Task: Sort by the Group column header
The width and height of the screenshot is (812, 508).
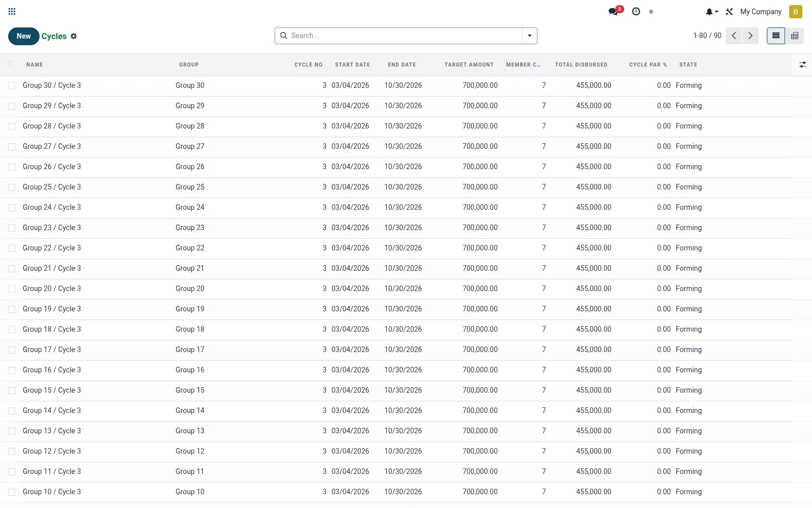Action: coord(189,65)
